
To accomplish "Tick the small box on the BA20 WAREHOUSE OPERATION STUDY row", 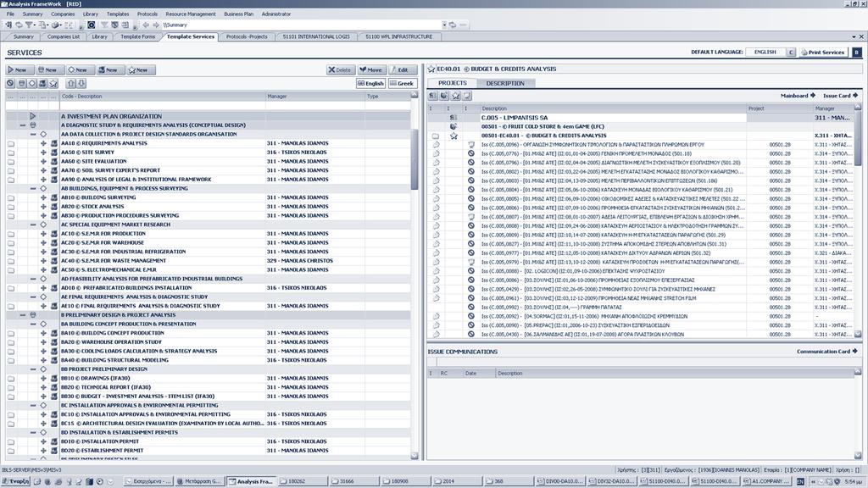I will click(x=11, y=342).
